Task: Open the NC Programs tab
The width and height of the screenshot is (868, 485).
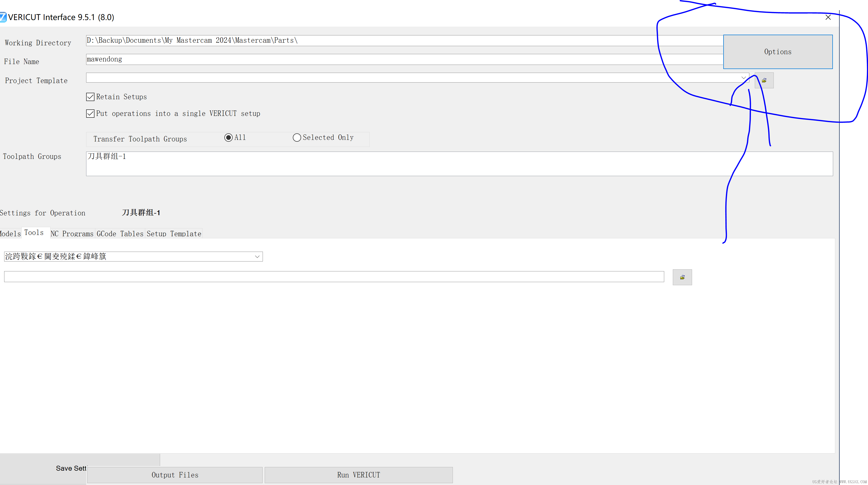Action: pos(72,234)
